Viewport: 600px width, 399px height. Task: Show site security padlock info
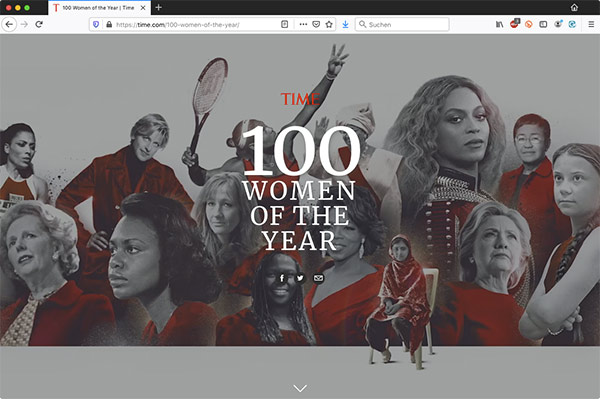(109, 24)
